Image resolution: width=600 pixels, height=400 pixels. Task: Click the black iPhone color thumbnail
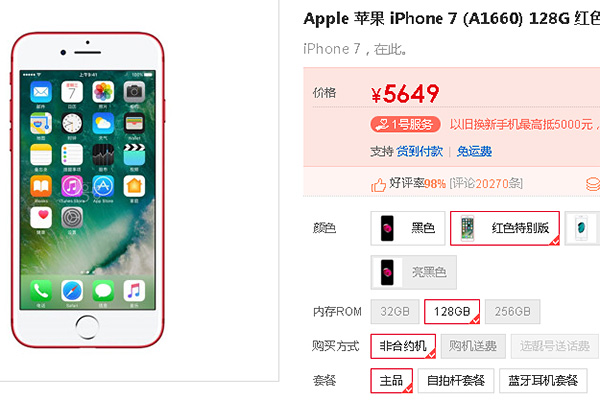(x=387, y=228)
